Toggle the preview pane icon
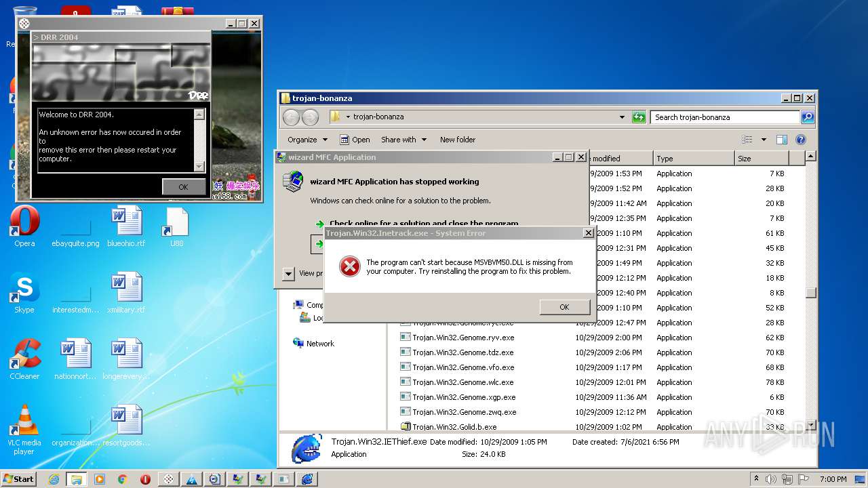 [782, 140]
